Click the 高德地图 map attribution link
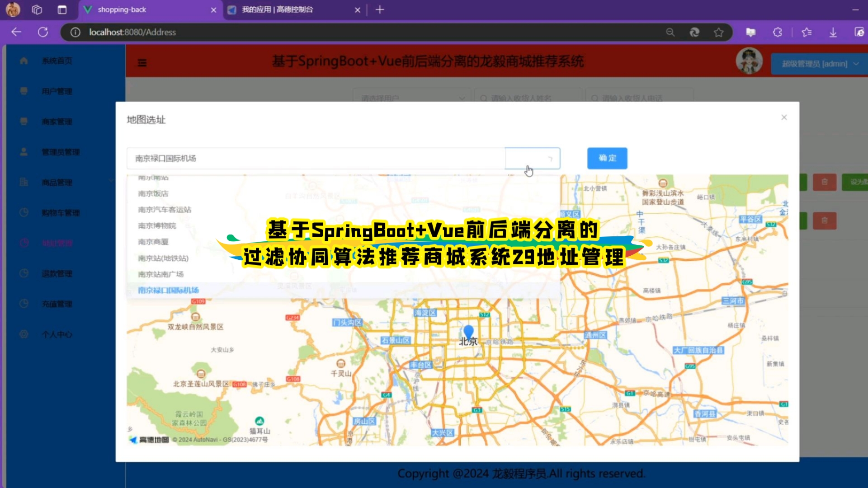Viewport: 868px width, 488px height. (149, 440)
